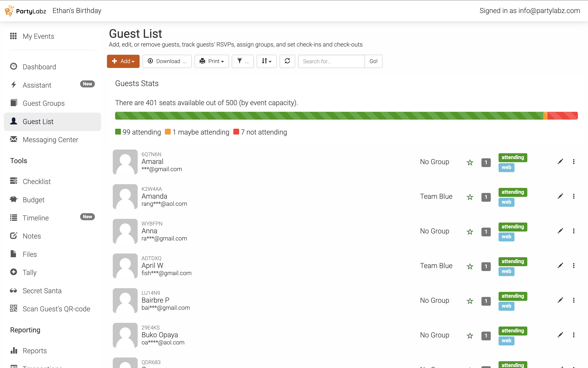Click the Search for... input field
This screenshot has width=588, height=368.
(331, 61)
